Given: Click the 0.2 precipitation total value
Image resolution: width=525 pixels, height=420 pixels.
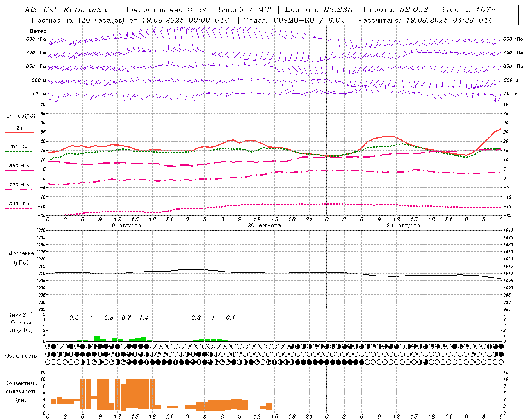Looking at the screenshot, I should click(x=74, y=318).
